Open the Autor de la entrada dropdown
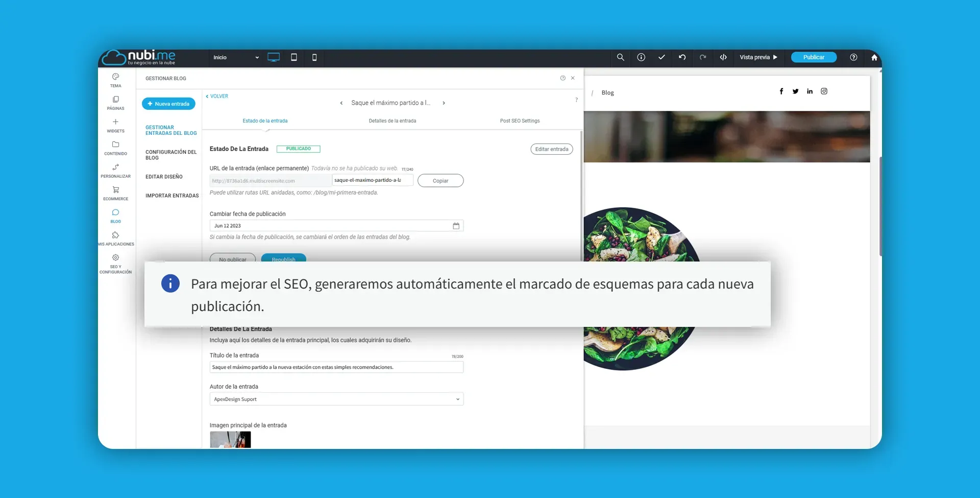 pos(336,399)
